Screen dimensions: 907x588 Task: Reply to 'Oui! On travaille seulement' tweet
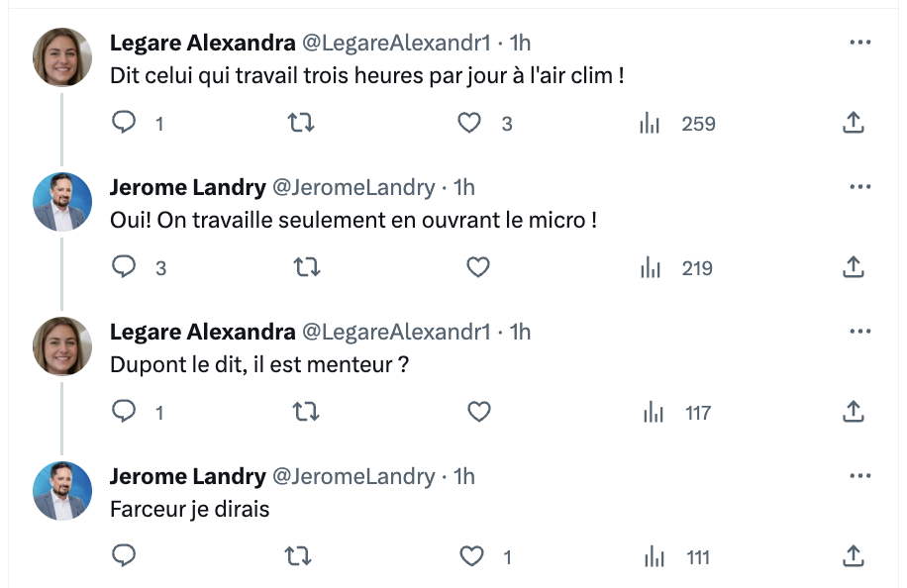tap(123, 267)
